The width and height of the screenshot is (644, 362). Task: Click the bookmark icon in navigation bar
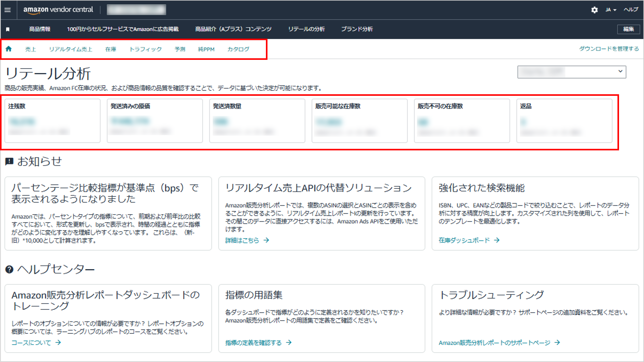point(8,29)
